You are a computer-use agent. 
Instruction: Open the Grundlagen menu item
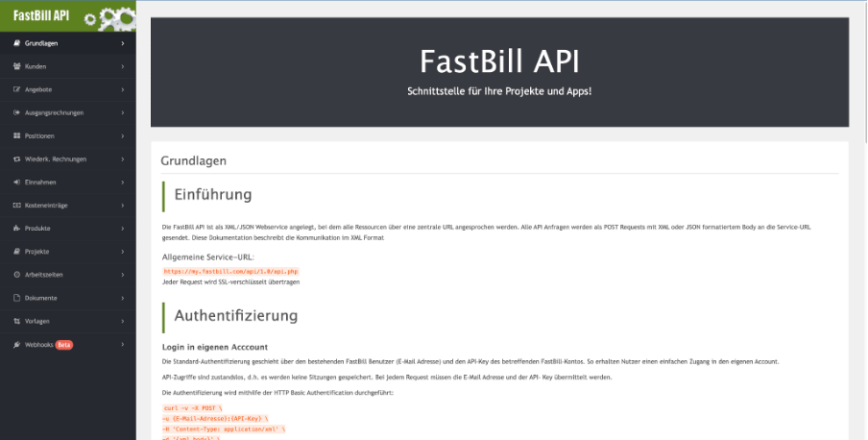point(67,43)
